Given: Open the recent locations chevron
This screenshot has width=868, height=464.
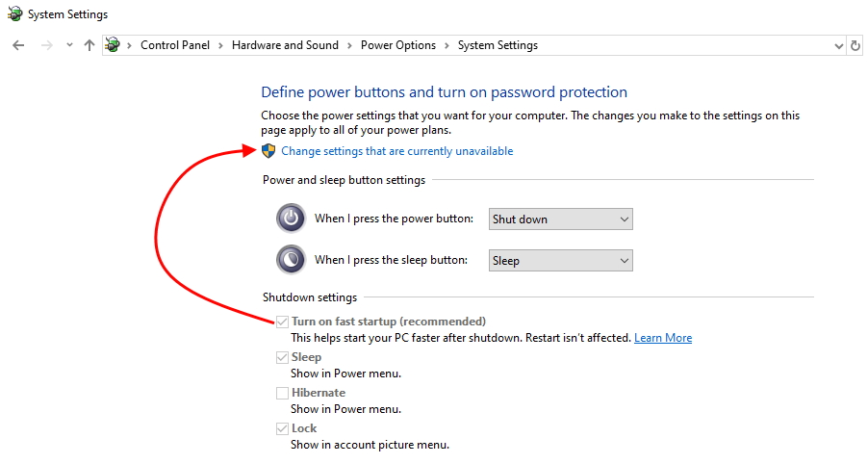Looking at the screenshot, I should tap(69, 45).
